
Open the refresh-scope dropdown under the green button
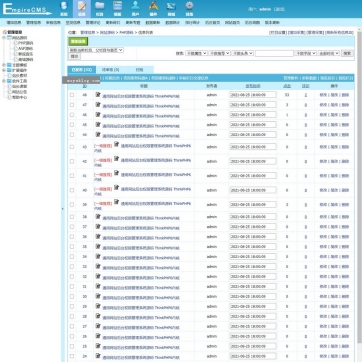[x=96, y=50]
